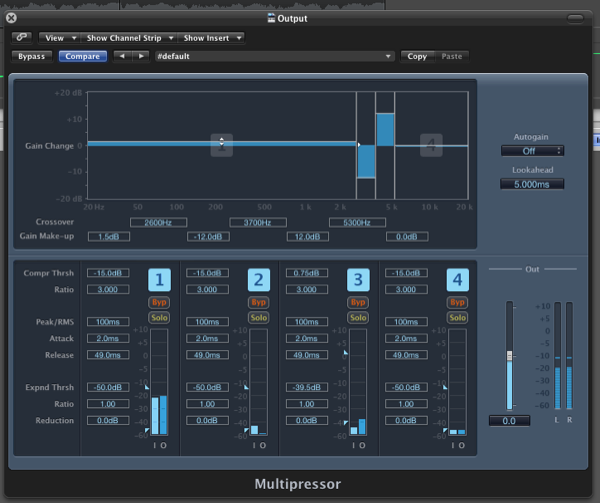600x503 pixels.
Task: Click band 4 expander Ratio 1.00 field
Action: click(x=406, y=404)
